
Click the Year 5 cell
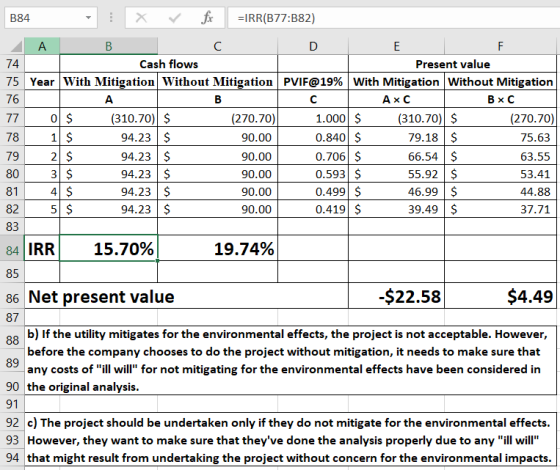pyautogui.click(x=42, y=209)
